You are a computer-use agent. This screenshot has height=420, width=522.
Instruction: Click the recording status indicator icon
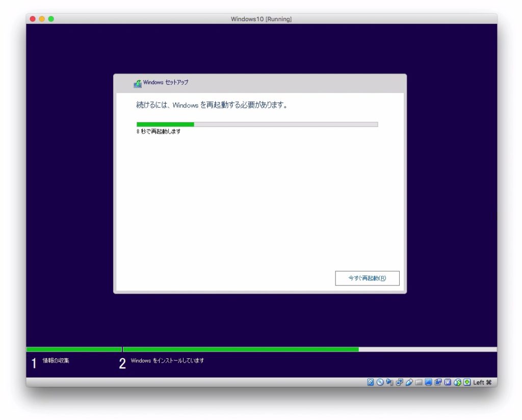point(438,382)
